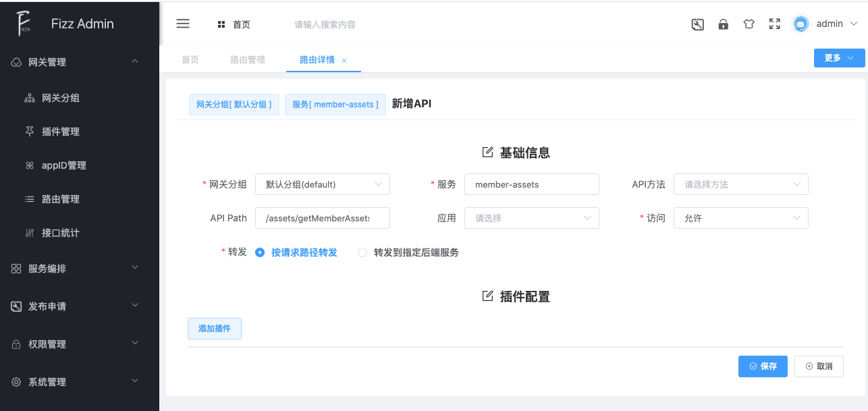Click the 添加插件 button
This screenshot has height=411, width=868.
214,329
